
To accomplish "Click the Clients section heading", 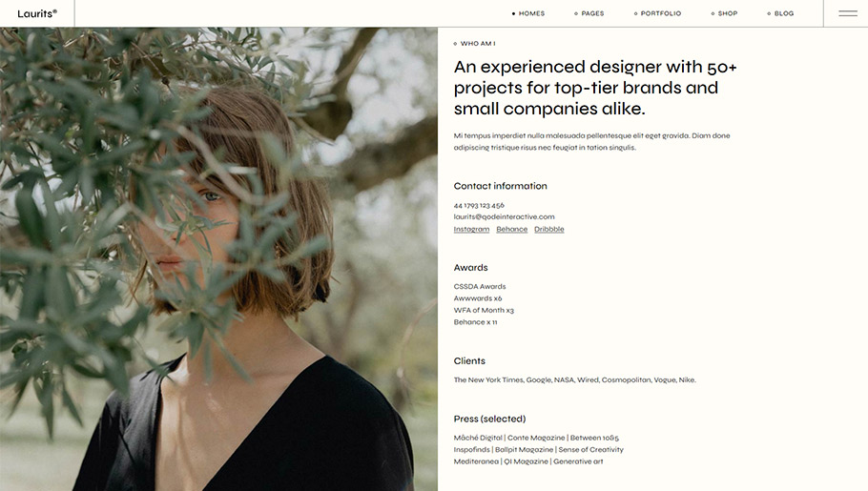I will (x=469, y=361).
